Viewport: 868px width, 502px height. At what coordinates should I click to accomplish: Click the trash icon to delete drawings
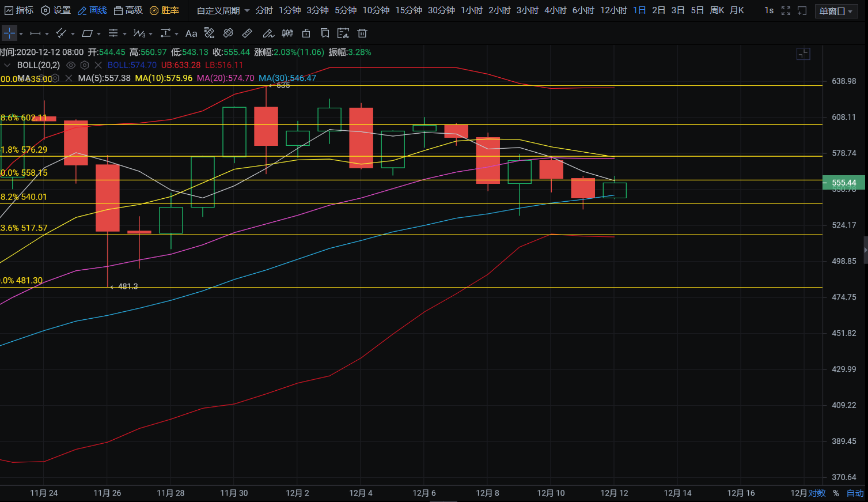pyautogui.click(x=362, y=33)
